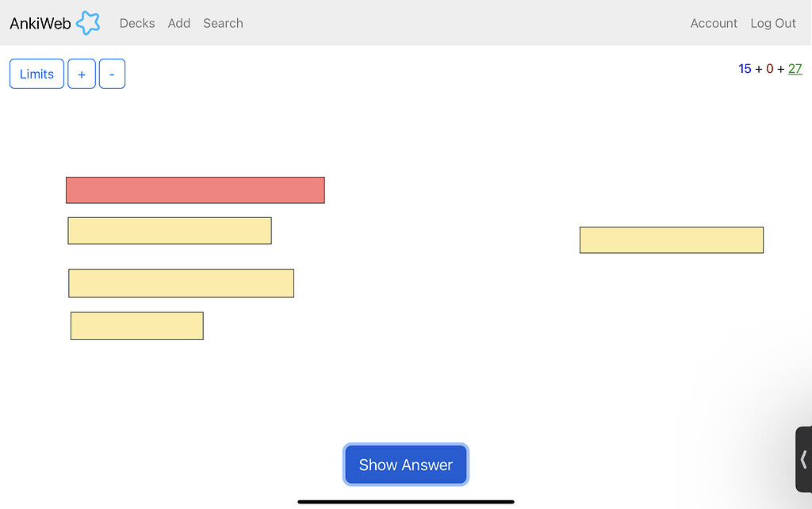
Task: Tap the home indicator bar at the bottom
Action: click(x=405, y=501)
